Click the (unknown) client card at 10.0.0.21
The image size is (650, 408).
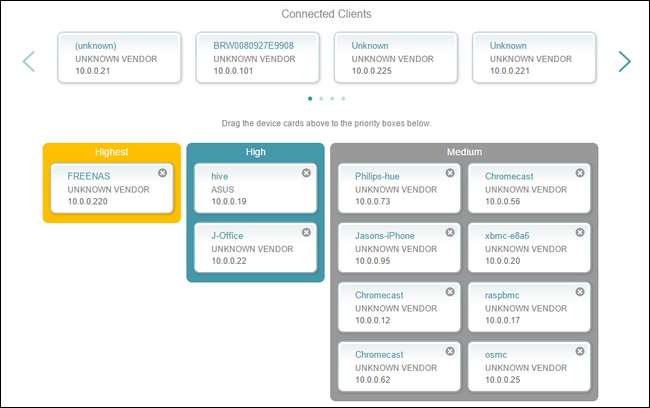coord(120,58)
